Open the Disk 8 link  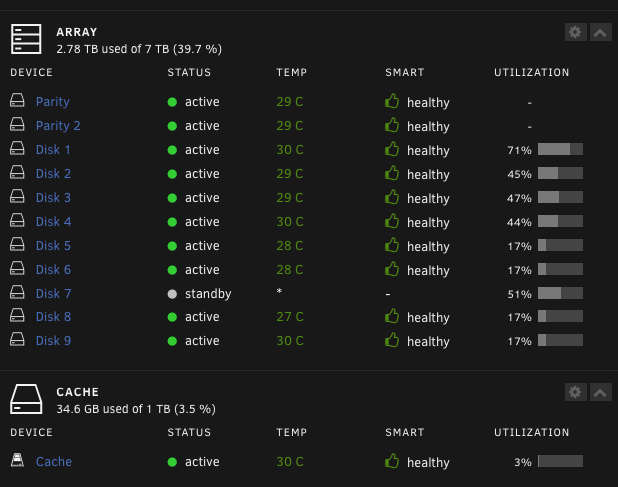[53, 317]
